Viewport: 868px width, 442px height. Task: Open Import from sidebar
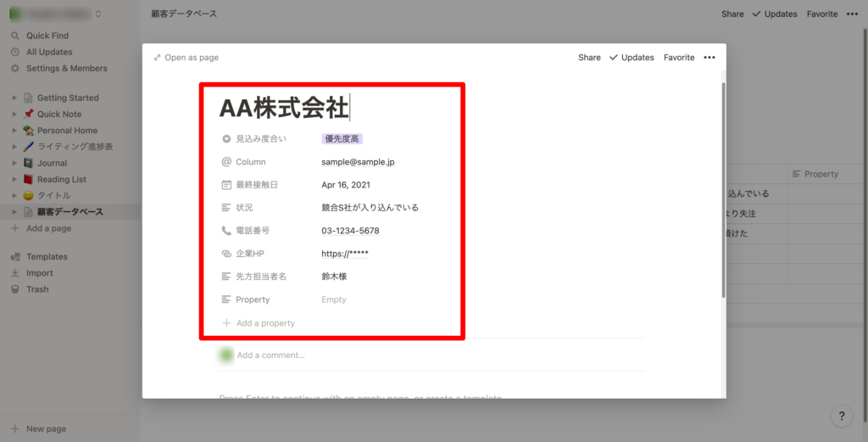(x=39, y=273)
